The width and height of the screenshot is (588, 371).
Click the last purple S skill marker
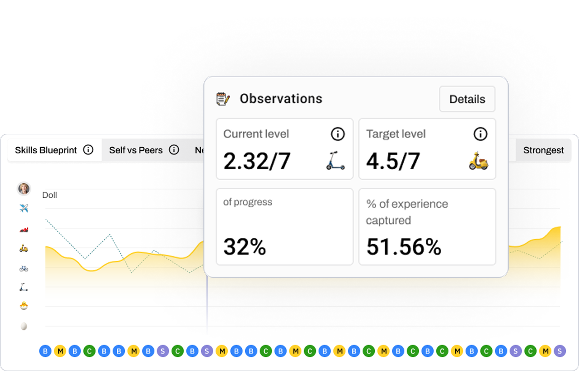560,351
